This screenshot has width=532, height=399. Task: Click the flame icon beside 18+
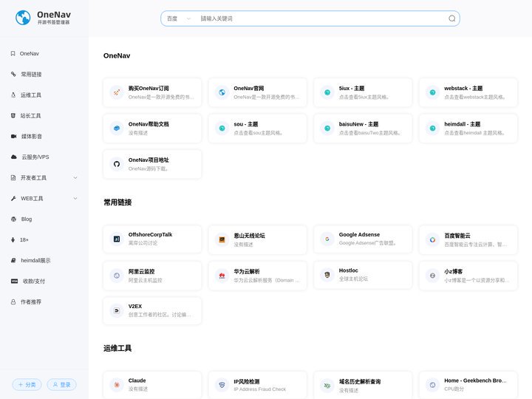click(13, 240)
